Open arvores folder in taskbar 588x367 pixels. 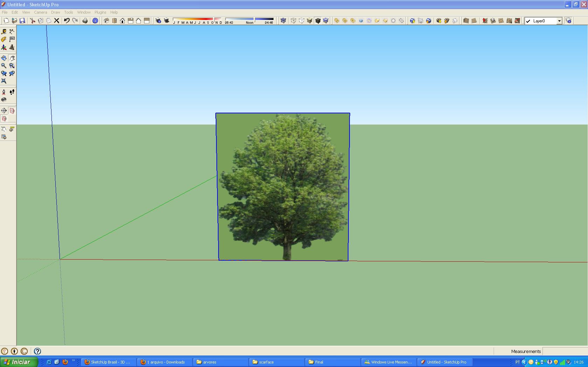[221, 362]
